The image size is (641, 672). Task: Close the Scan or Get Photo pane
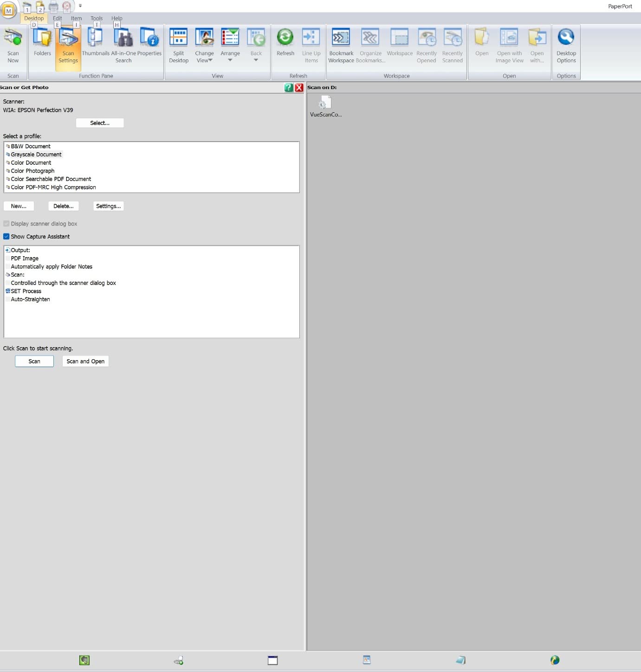tap(299, 87)
